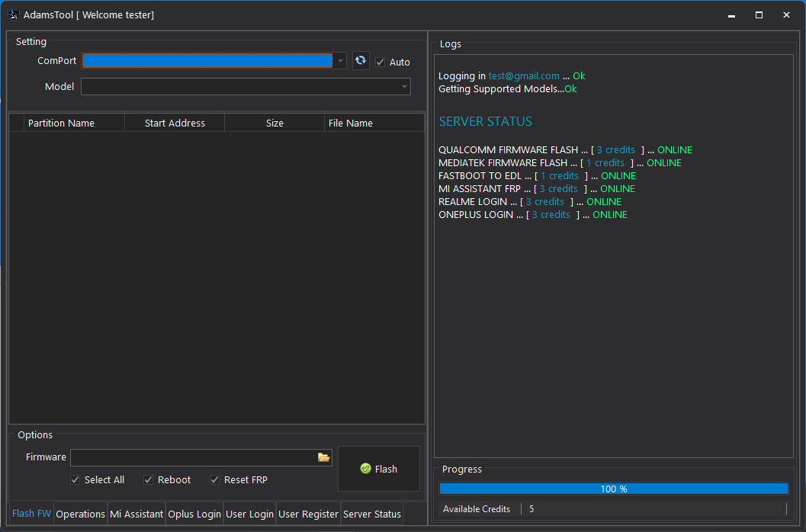
Task: Uncheck the Select All checkbox
Action: click(75, 480)
